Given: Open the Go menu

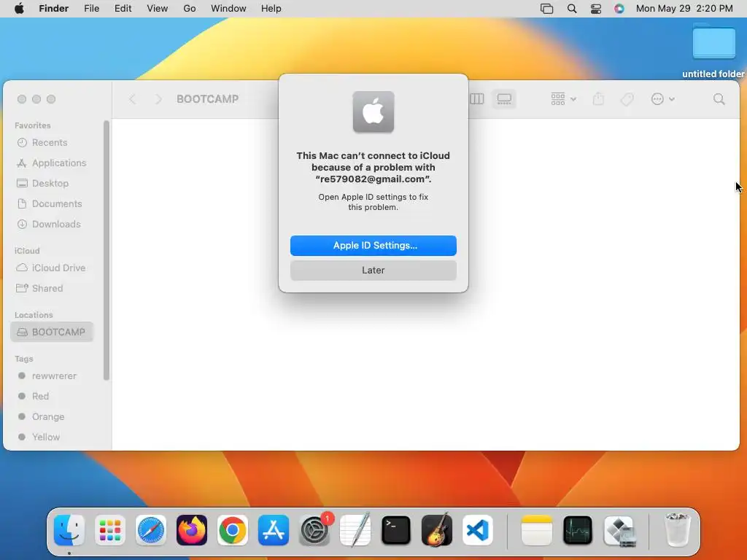Looking at the screenshot, I should coord(190,9).
